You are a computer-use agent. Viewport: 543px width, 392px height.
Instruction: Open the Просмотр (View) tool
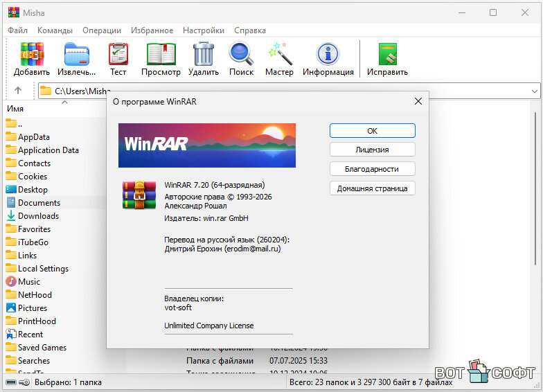pyautogui.click(x=161, y=58)
